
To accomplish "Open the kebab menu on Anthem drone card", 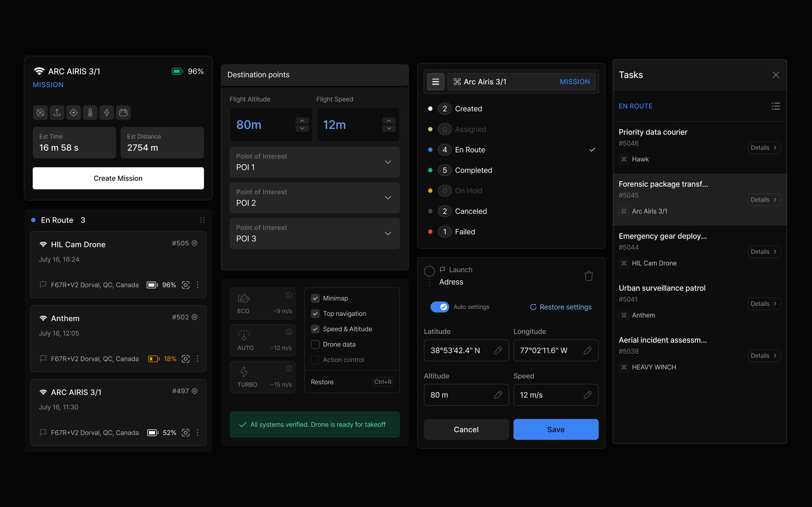I will (x=198, y=359).
